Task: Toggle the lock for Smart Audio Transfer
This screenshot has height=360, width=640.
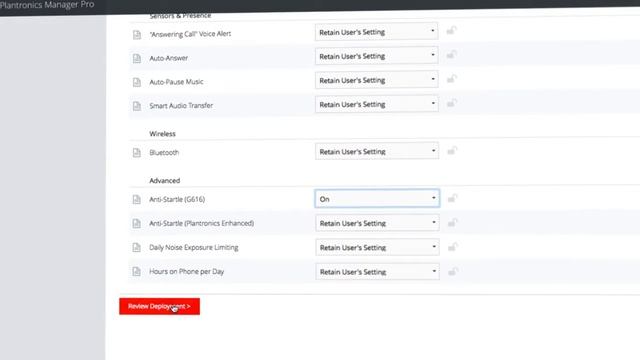Action: pyautogui.click(x=451, y=103)
